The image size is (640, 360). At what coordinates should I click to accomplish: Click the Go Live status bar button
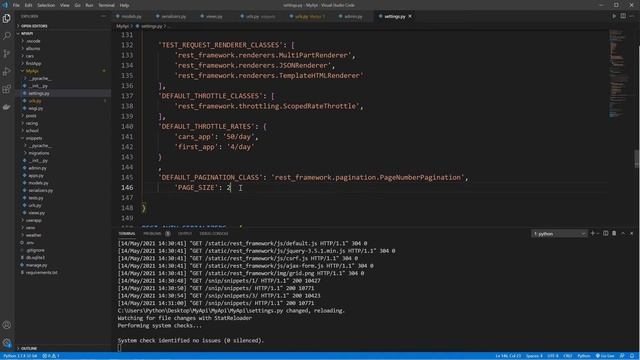coord(605,356)
